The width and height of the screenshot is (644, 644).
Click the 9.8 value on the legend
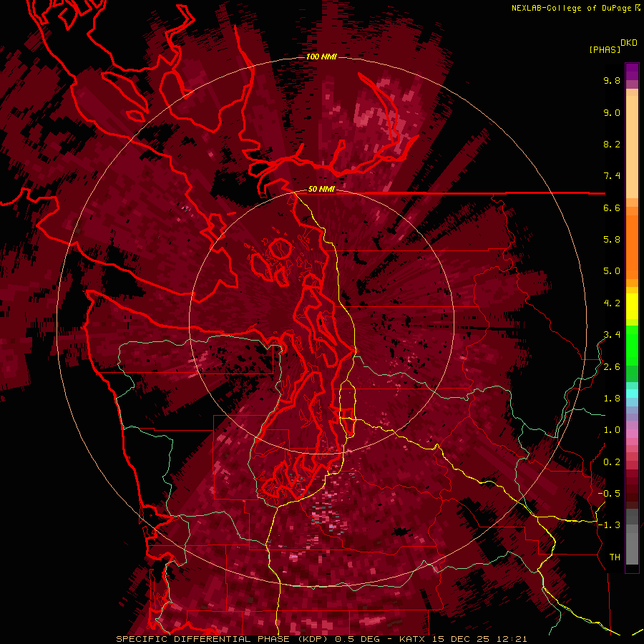(x=612, y=80)
